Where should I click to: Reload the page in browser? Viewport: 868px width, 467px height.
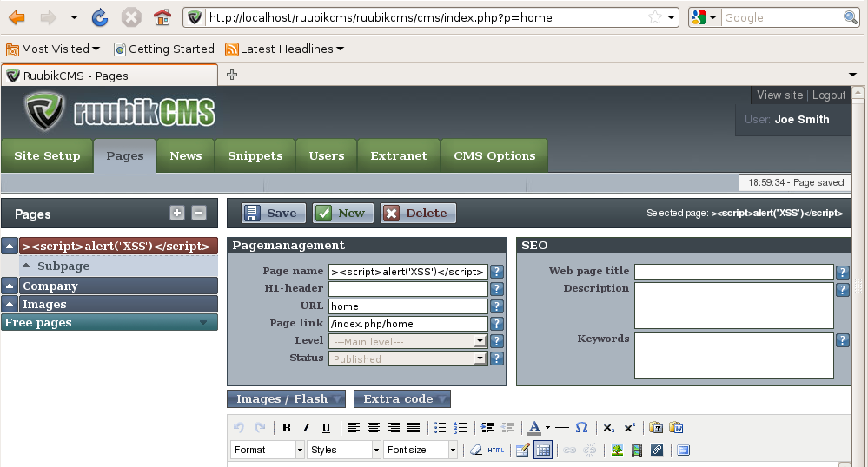tap(100, 17)
